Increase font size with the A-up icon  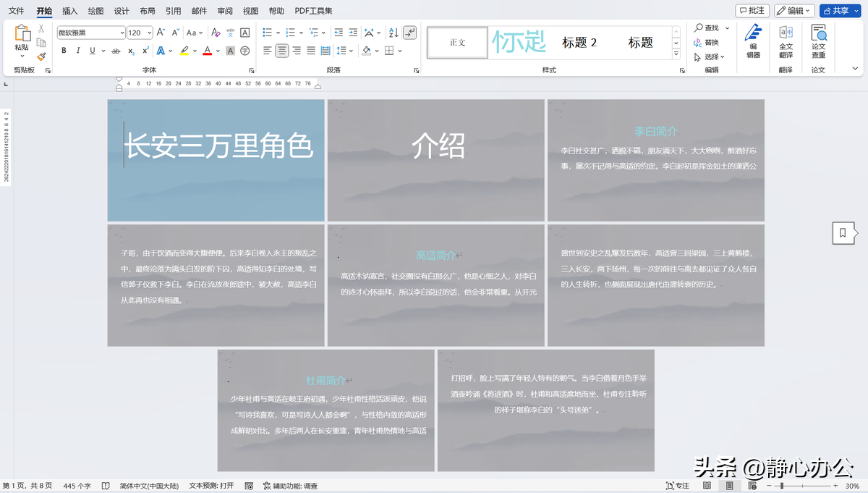(161, 33)
